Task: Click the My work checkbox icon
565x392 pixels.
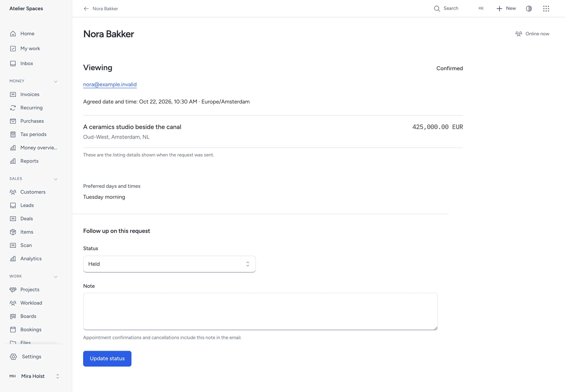Action: (x=13, y=49)
